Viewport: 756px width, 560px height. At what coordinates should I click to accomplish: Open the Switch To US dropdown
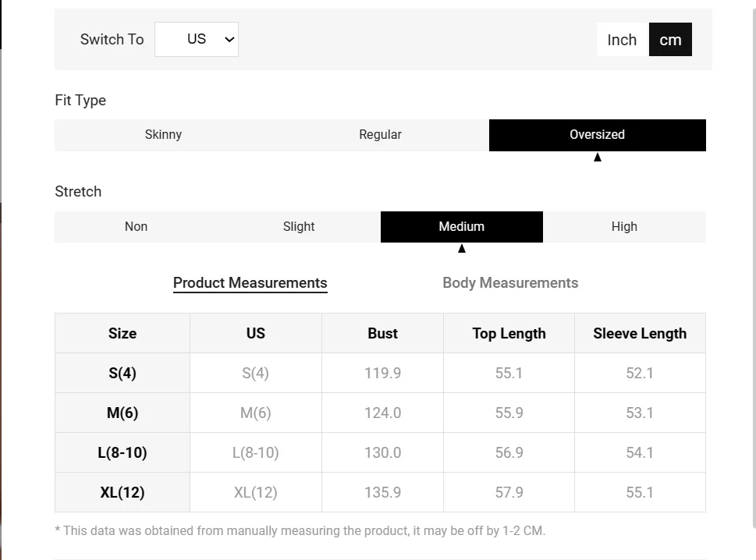[197, 39]
